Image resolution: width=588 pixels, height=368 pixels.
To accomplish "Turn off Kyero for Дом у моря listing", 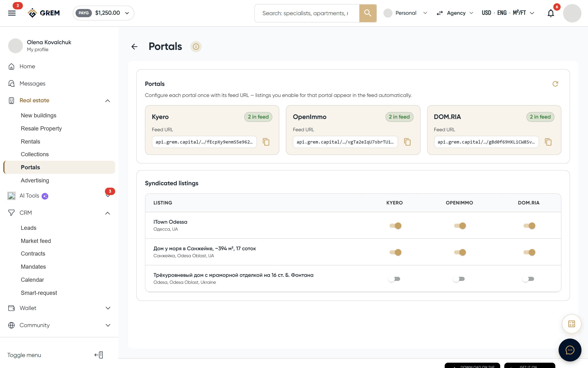I will pos(395,252).
